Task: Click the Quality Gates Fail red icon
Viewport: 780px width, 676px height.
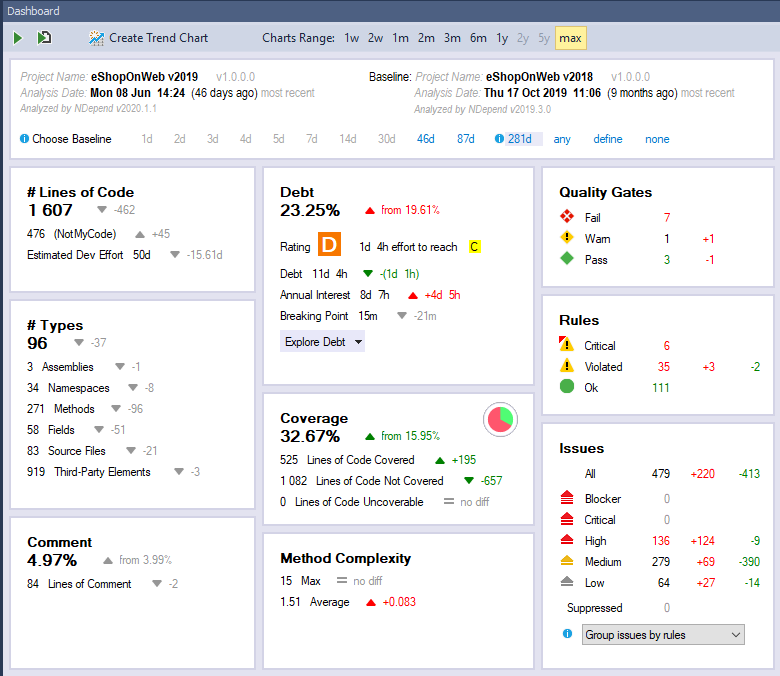Action: pos(567,217)
